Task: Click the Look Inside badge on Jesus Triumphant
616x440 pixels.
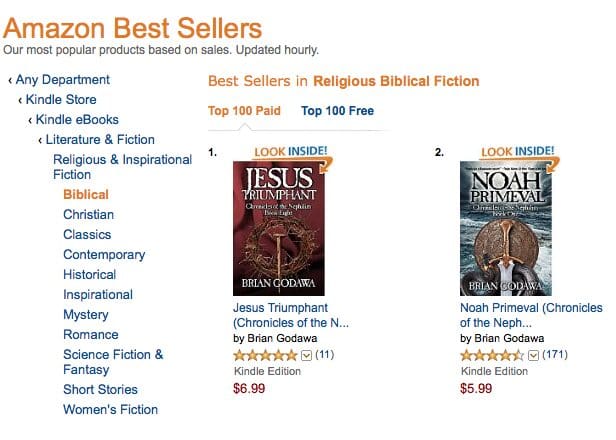Action: pos(290,151)
